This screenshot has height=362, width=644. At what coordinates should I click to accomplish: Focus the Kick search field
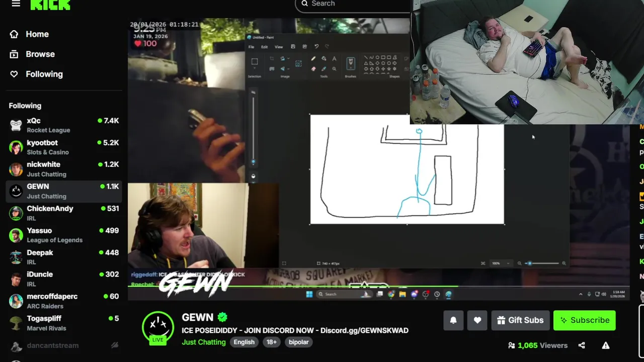[352, 4]
